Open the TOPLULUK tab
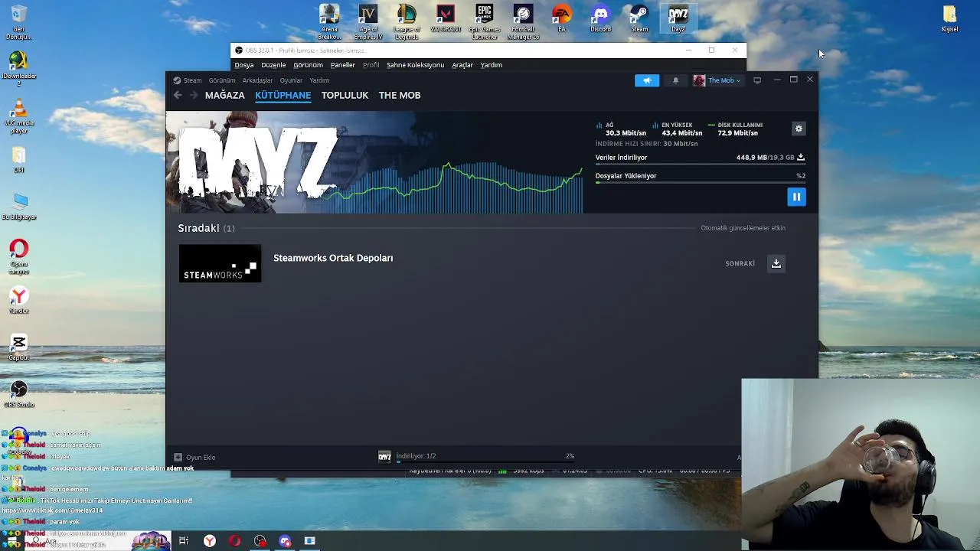The width and height of the screenshot is (980, 551). [x=345, y=95]
